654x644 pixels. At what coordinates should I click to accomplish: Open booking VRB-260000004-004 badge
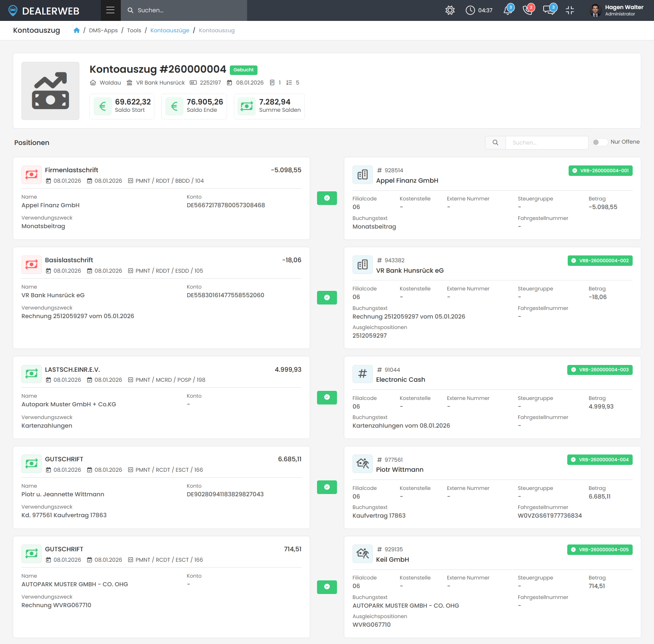[x=600, y=460]
